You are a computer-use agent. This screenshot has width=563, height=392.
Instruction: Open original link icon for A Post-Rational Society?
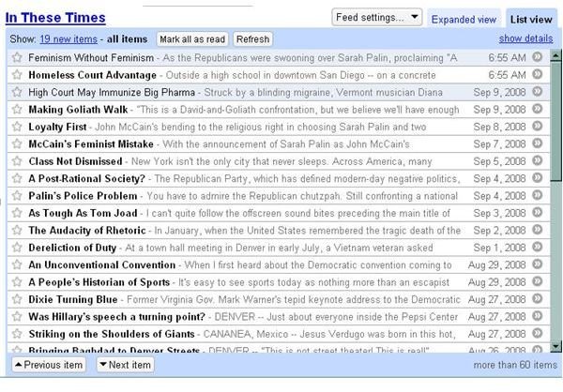point(537,177)
